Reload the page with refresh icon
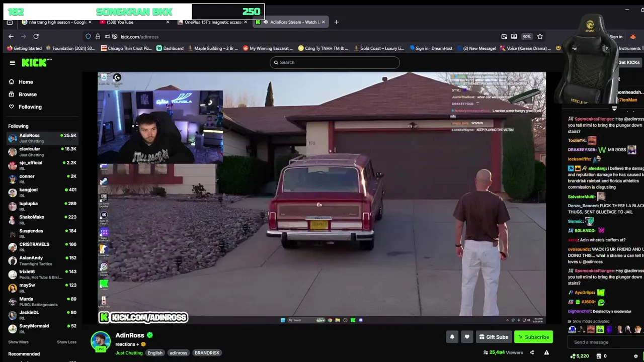 (x=36, y=36)
